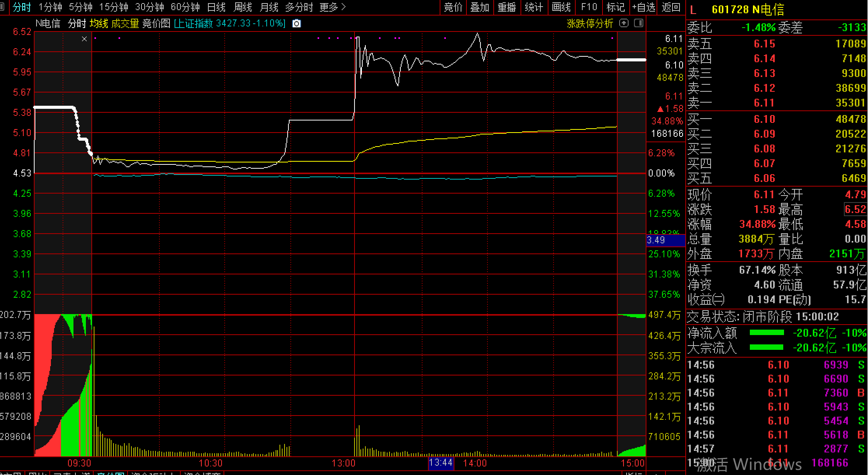Toggle the 成交量 volume indicator
The height and width of the screenshot is (475, 868).
coord(125,24)
